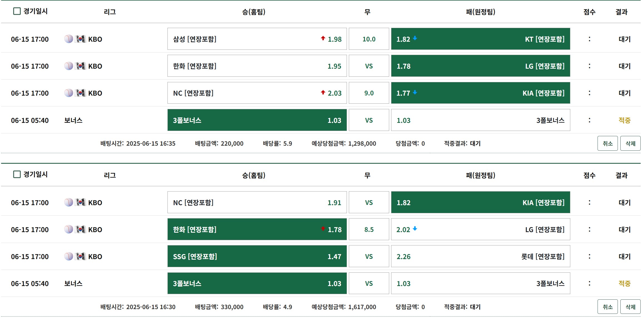
Task: Click baseball icon in the NC 1.91 row
Action: click(x=68, y=202)
